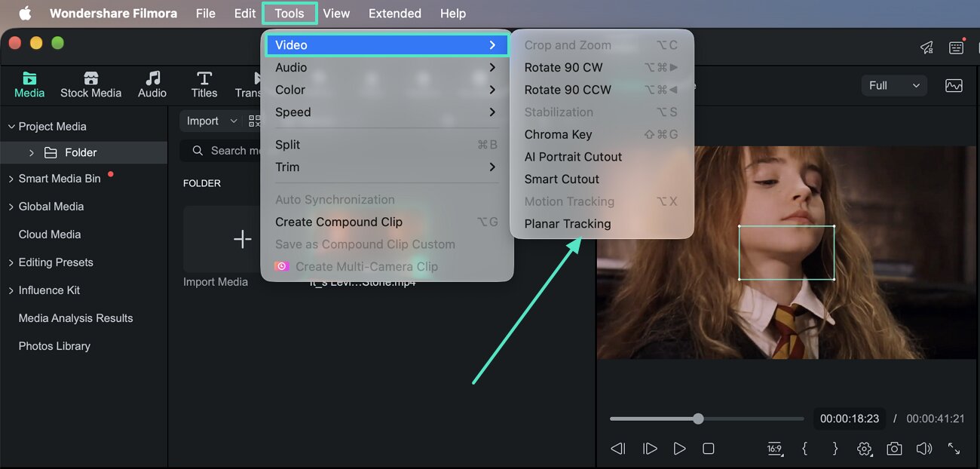Viewport: 980px width, 469px height.
Task: Click the current timecode 00:00:18:23
Action: click(x=850, y=418)
